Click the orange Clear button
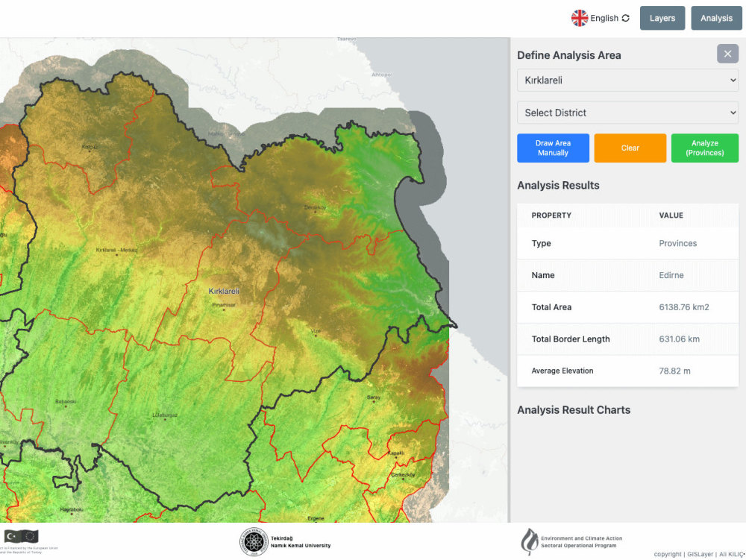The width and height of the screenshot is (746, 560). [x=630, y=148]
